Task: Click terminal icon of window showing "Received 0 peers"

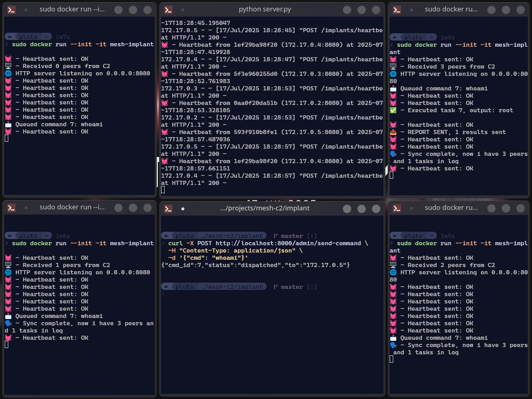Action: (x=11, y=9)
